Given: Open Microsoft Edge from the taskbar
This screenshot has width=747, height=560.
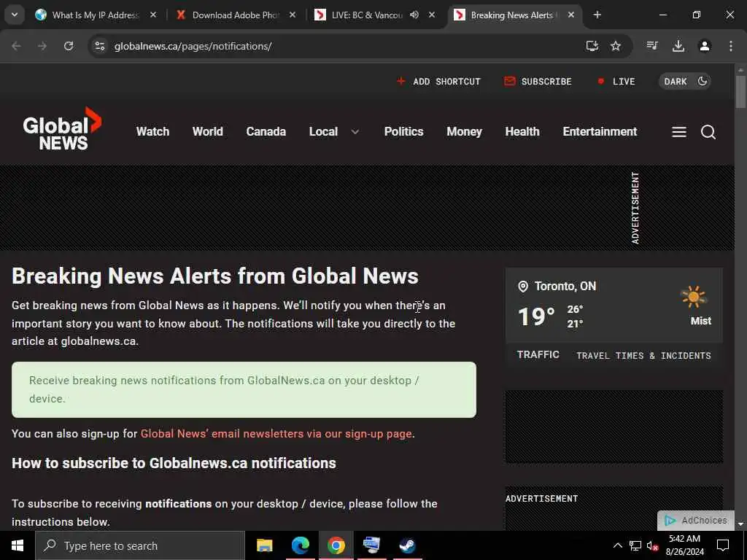Looking at the screenshot, I should click(x=300, y=545).
